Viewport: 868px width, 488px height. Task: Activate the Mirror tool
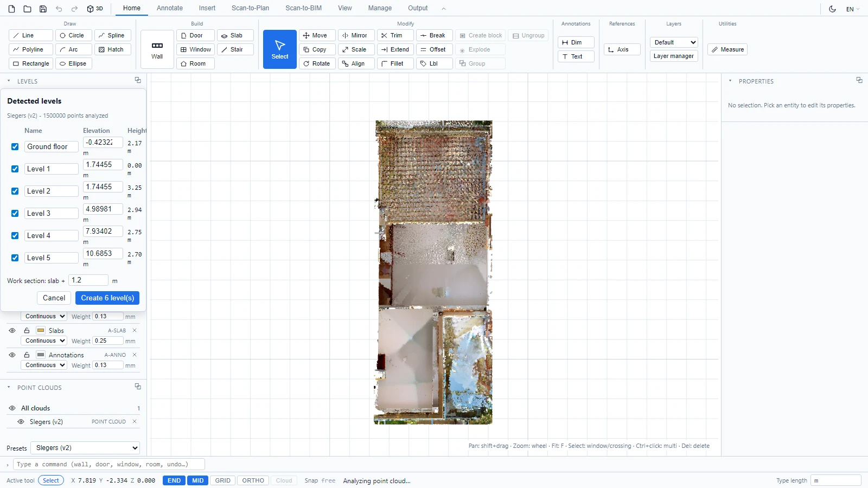click(x=356, y=35)
